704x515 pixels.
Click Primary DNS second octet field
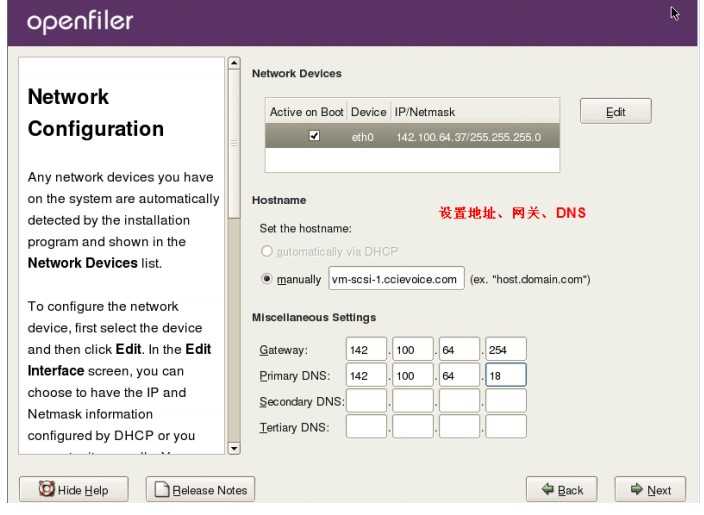tap(413, 375)
